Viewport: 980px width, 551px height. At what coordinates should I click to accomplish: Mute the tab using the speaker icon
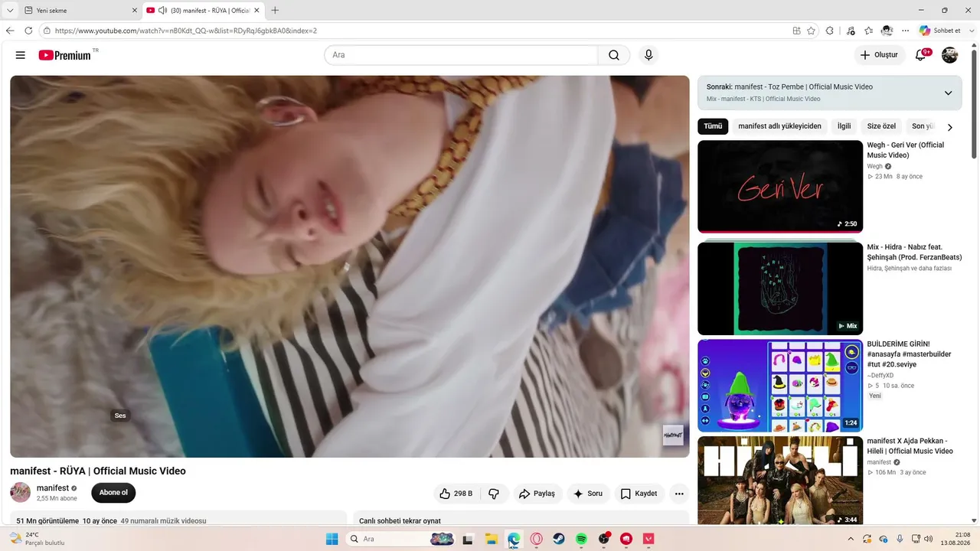click(x=162, y=10)
